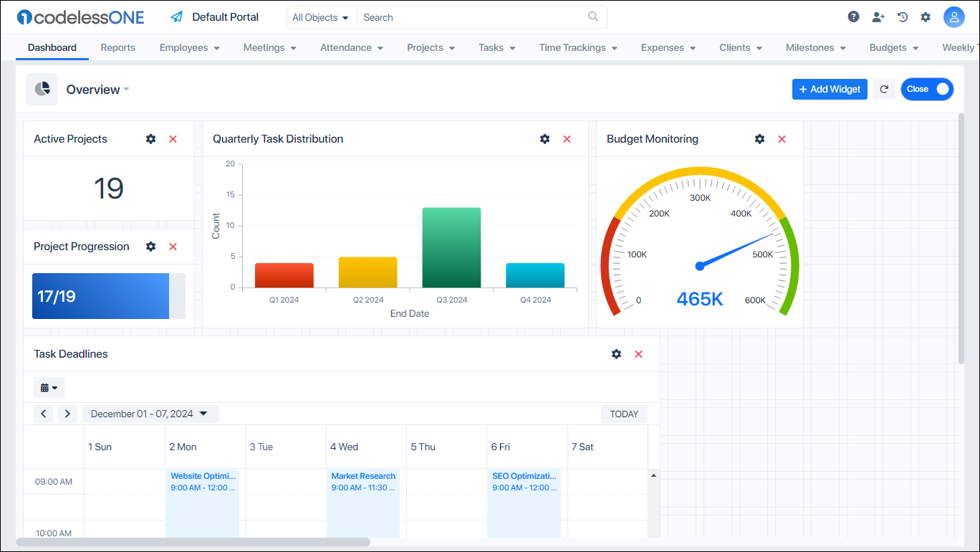
Task: Open the help icon in the top bar
Action: 852,16
